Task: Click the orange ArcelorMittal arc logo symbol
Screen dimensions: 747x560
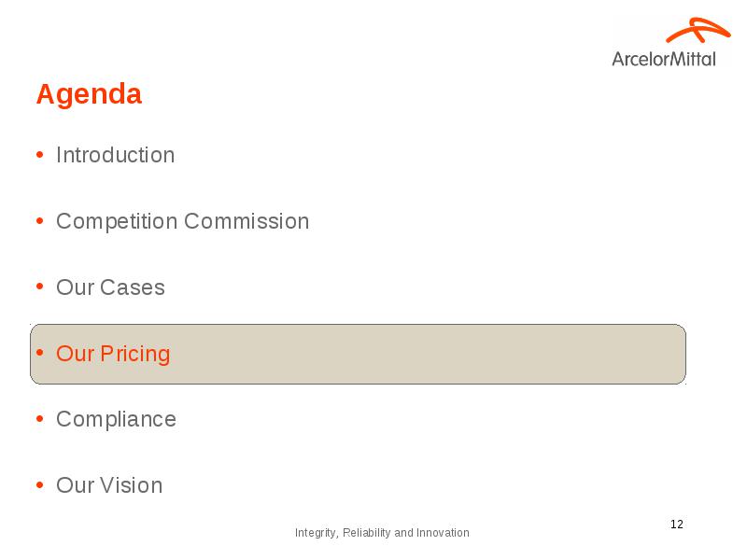Action: coord(698,31)
